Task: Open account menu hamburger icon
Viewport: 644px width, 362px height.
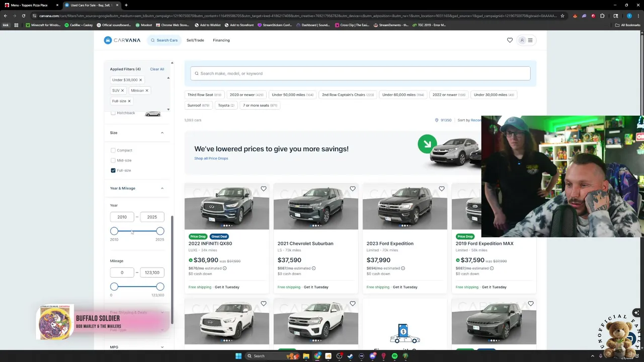Action: [x=530, y=40]
